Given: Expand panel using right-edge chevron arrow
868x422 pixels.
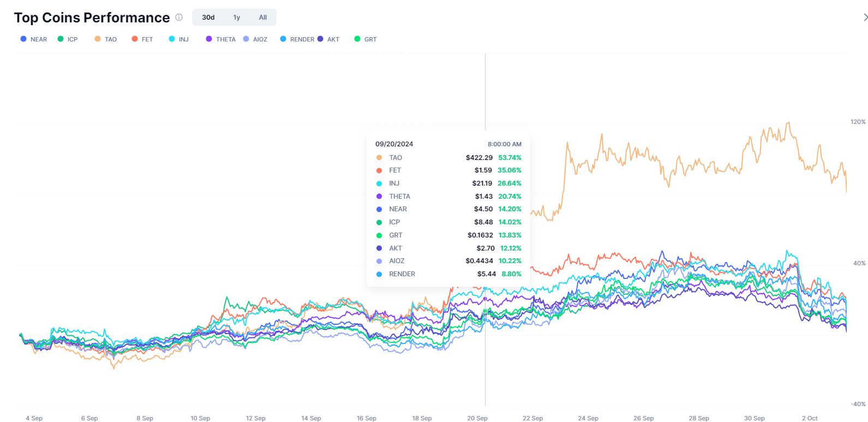Looking at the screenshot, I should (x=865, y=17).
